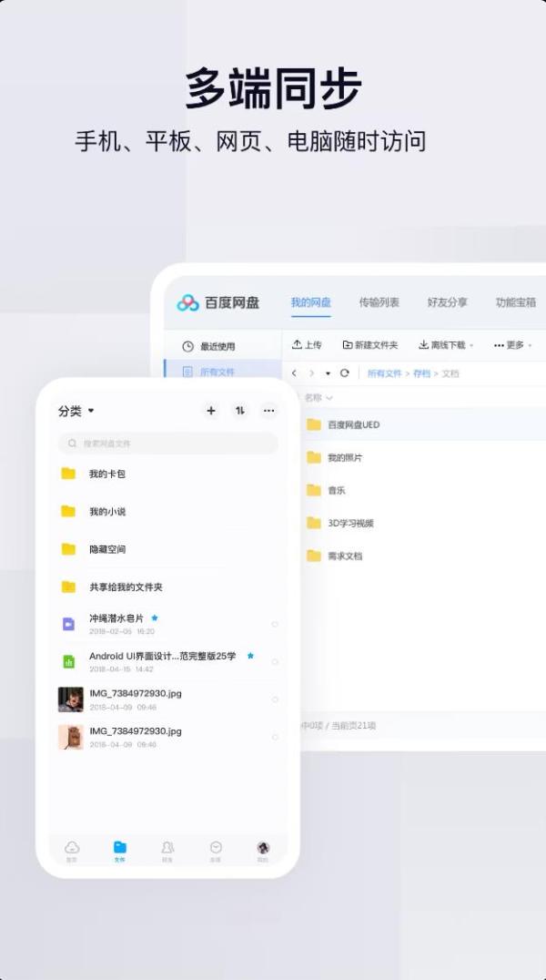Focus the 搜索网盘文件 search field
This screenshot has height=980, width=546.
[x=168, y=444]
